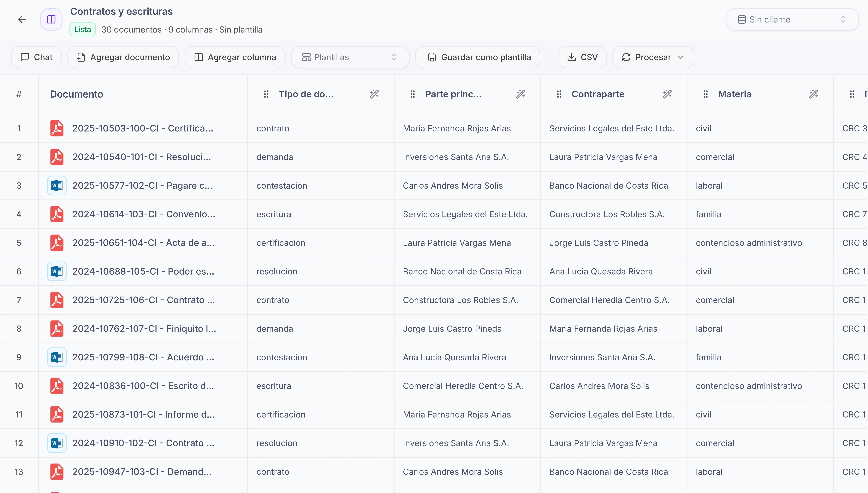This screenshot has height=493, width=868.
Task: Click the PDF icon for 2025-10503-100-CI
Action: [57, 128]
